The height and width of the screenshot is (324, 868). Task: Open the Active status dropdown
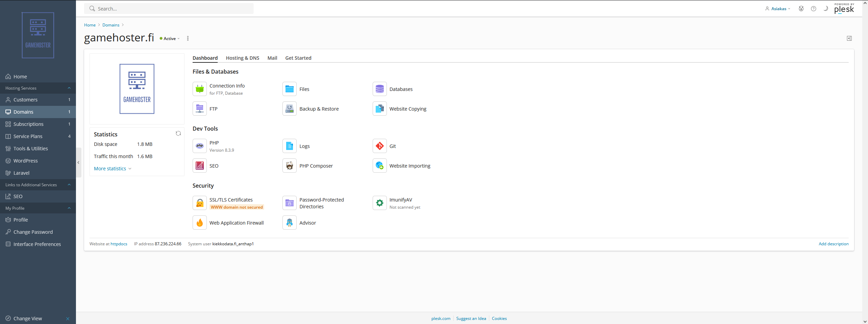(x=170, y=38)
